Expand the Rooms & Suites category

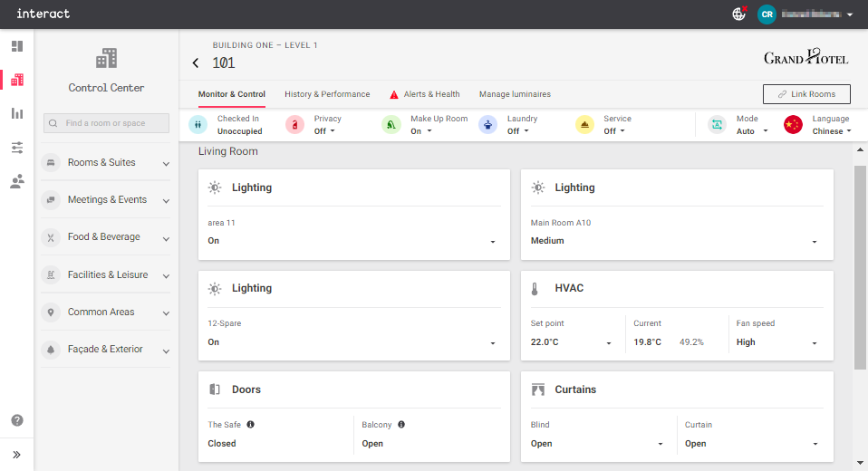click(106, 163)
